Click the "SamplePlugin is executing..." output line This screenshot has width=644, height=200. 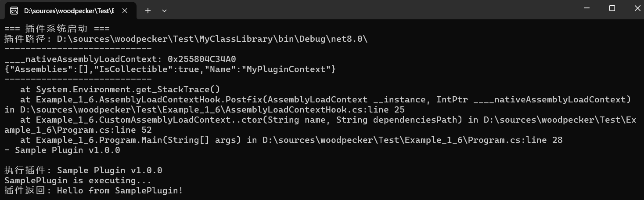(x=78, y=181)
